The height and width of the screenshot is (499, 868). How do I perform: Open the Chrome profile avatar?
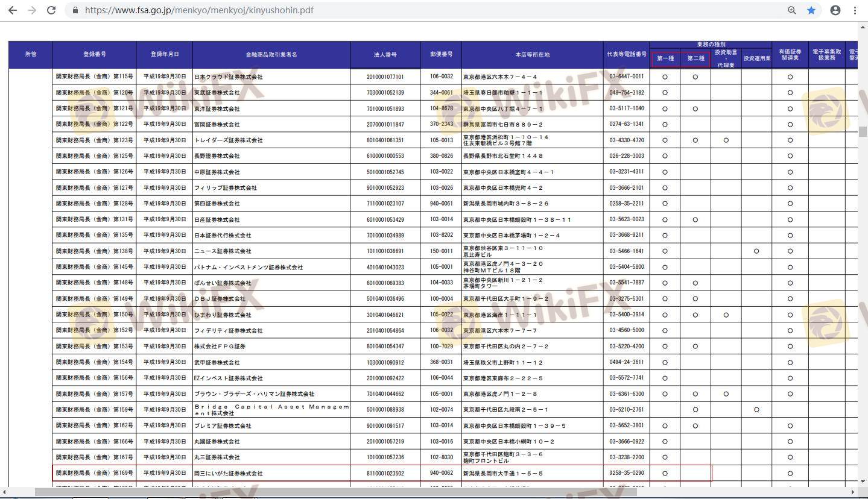coord(835,10)
